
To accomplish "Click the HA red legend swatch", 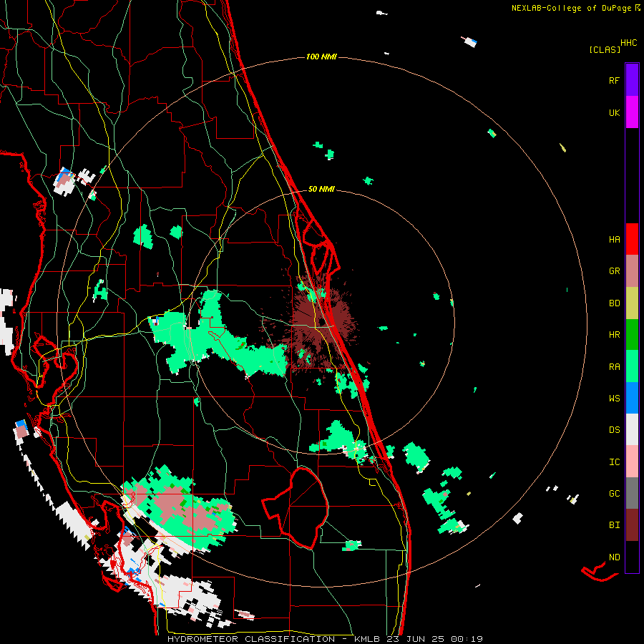I will click(x=632, y=239).
